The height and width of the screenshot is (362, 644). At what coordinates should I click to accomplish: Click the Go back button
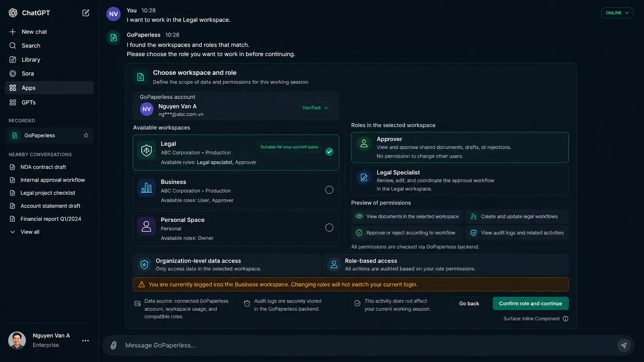click(469, 304)
